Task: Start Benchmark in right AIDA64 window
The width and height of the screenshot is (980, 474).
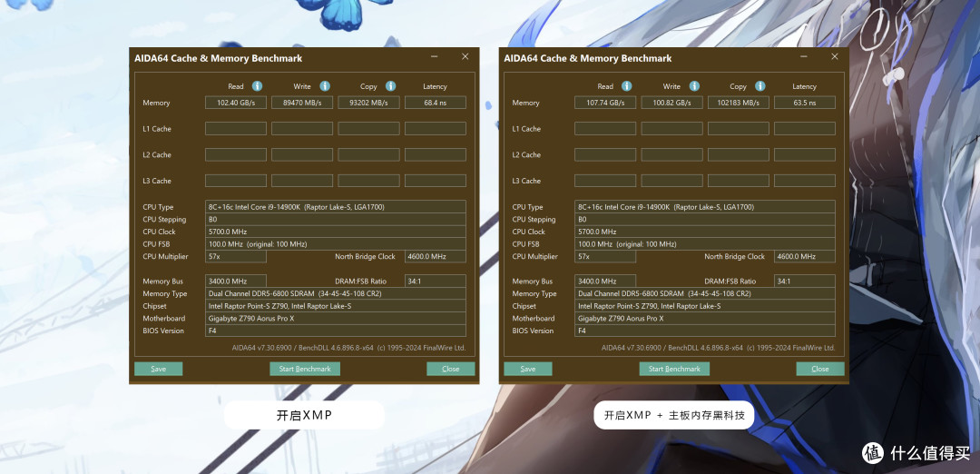Action: (674, 369)
